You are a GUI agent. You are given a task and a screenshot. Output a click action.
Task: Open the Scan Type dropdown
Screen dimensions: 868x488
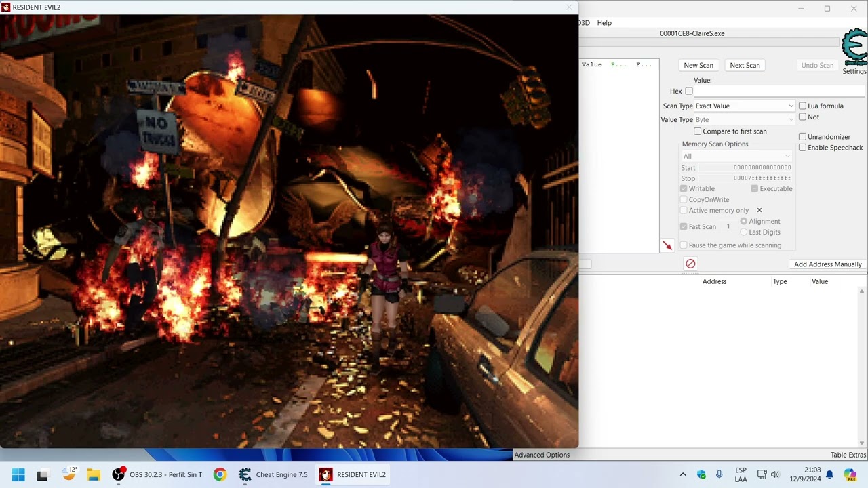click(745, 106)
